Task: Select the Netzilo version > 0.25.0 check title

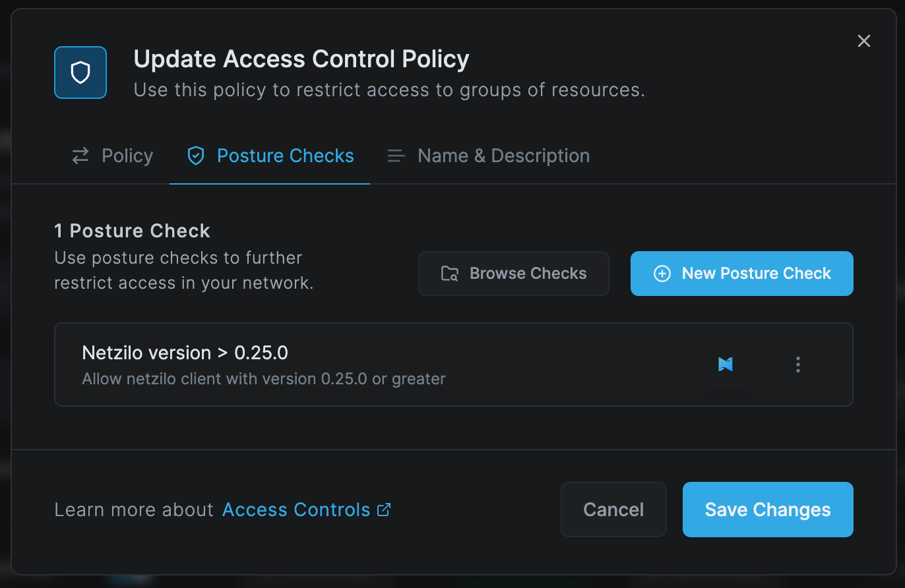Action: pos(185,353)
